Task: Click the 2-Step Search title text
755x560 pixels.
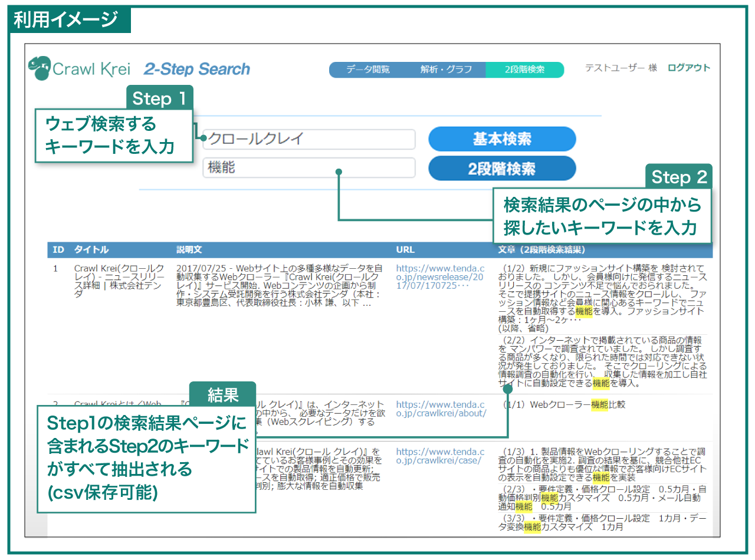Action: pyautogui.click(x=197, y=69)
